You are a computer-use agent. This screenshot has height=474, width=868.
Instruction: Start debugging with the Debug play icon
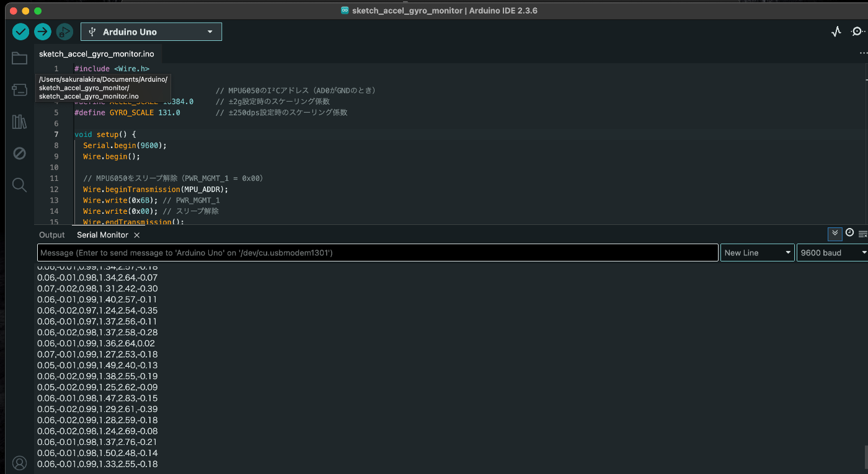(64, 32)
